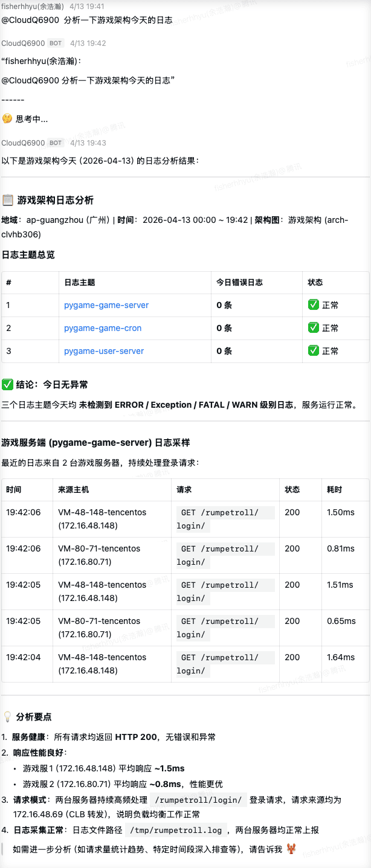The width and height of the screenshot is (371, 868).
Task: Open the pygame-user-server log topic link
Action: 104,351
